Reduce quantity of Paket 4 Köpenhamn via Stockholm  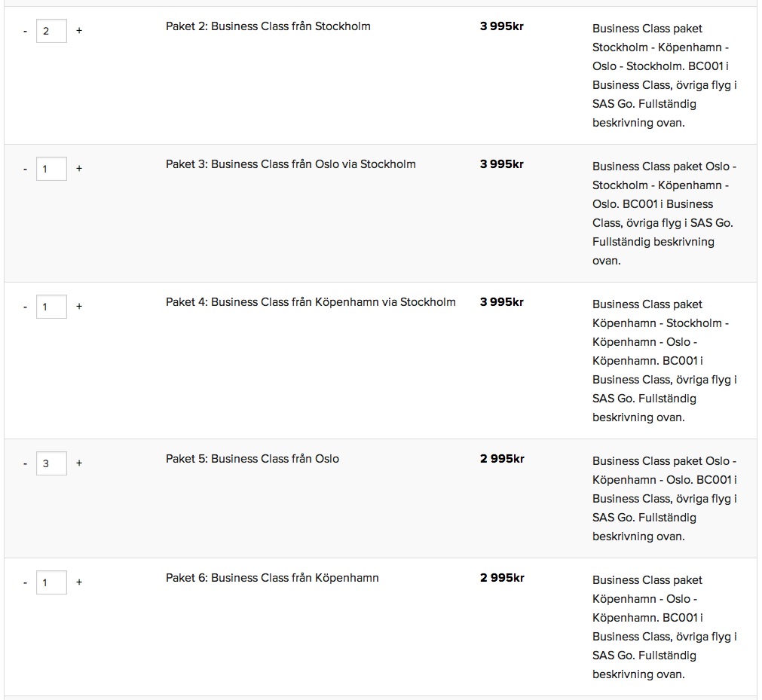(x=25, y=307)
